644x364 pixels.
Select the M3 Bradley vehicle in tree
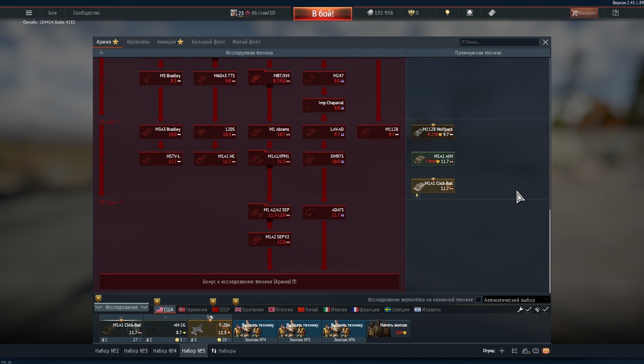(x=161, y=78)
